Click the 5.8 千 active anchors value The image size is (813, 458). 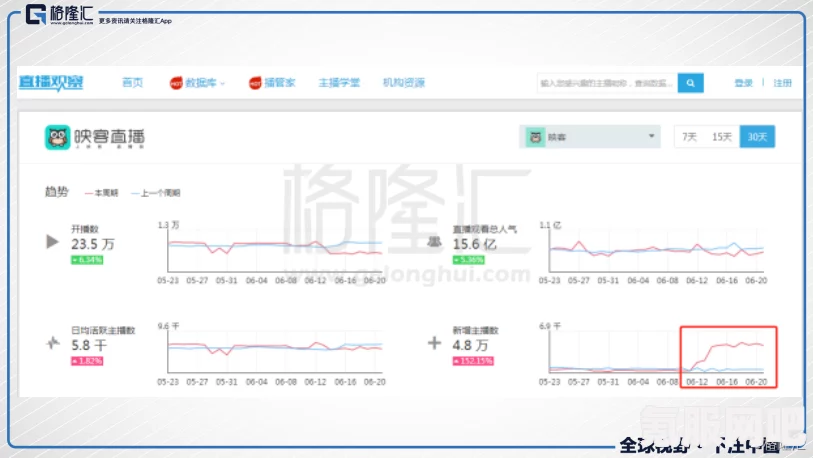pyautogui.click(x=89, y=345)
